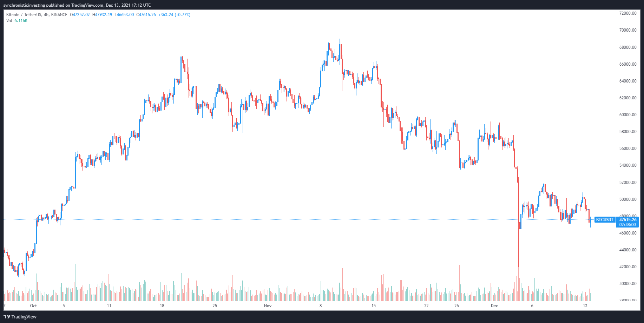Image resolution: width=644 pixels, height=323 pixels.
Task: Click the 72000.00 price axis label
Action: (x=628, y=13)
